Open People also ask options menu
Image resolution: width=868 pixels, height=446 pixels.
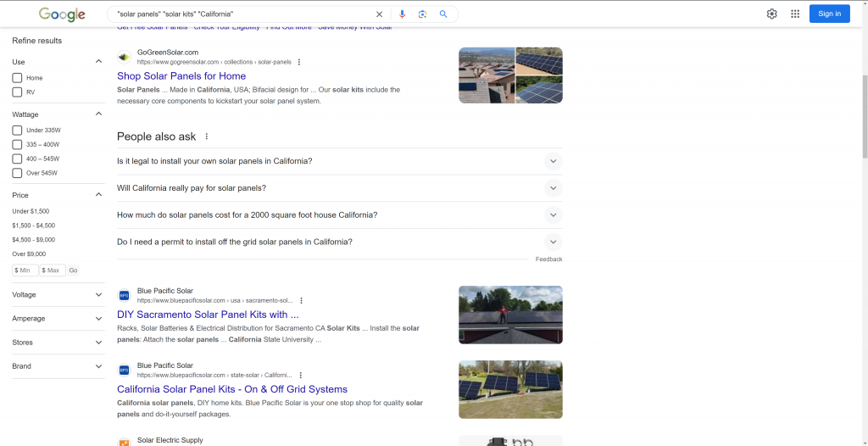tap(207, 137)
